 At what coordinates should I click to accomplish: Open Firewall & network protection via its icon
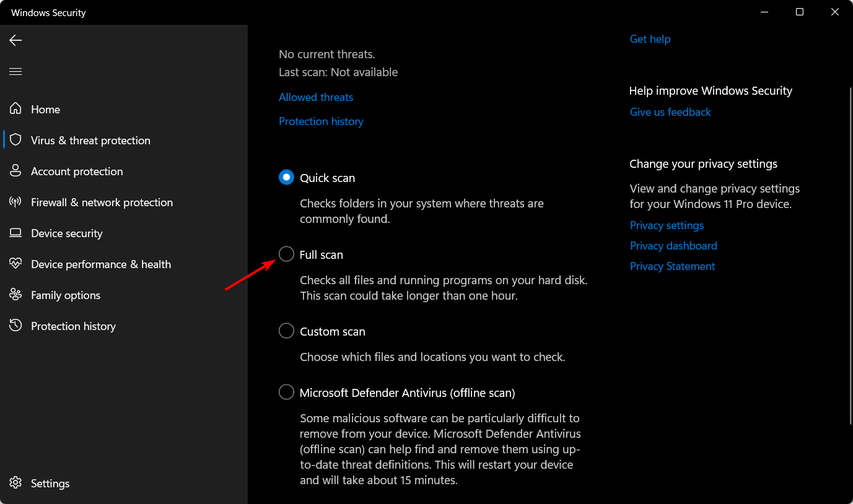(x=16, y=202)
